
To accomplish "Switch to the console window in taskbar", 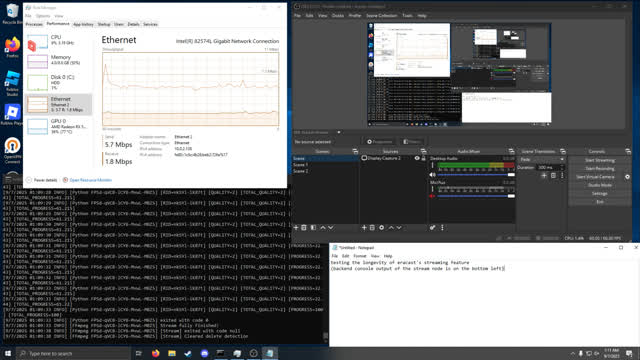I will 220,353.
